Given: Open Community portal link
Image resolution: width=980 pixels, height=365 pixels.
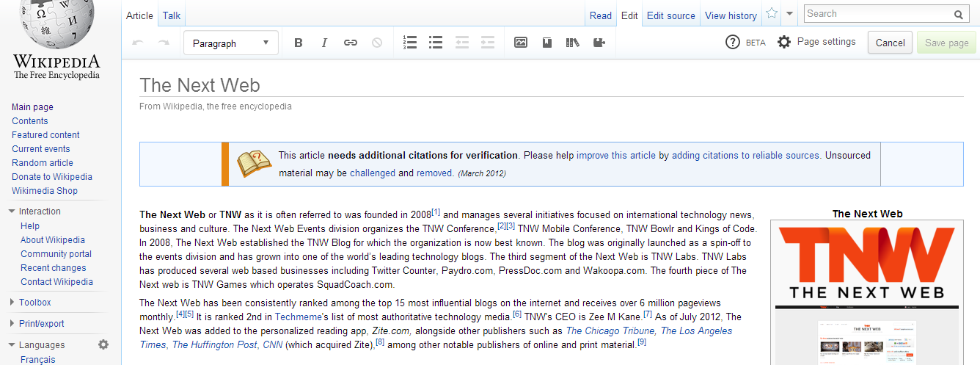Looking at the screenshot, I should pyautogui.click(x=56, y=254).
